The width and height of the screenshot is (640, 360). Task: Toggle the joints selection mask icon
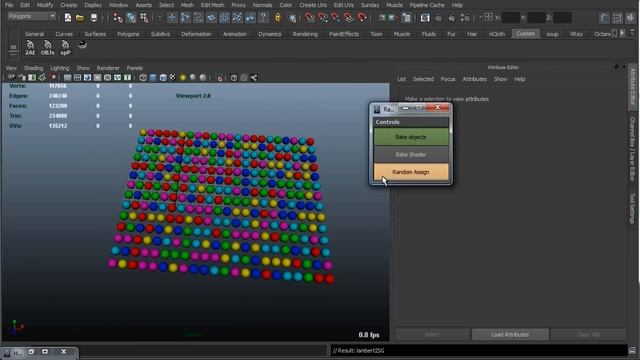tap(185, 18)
